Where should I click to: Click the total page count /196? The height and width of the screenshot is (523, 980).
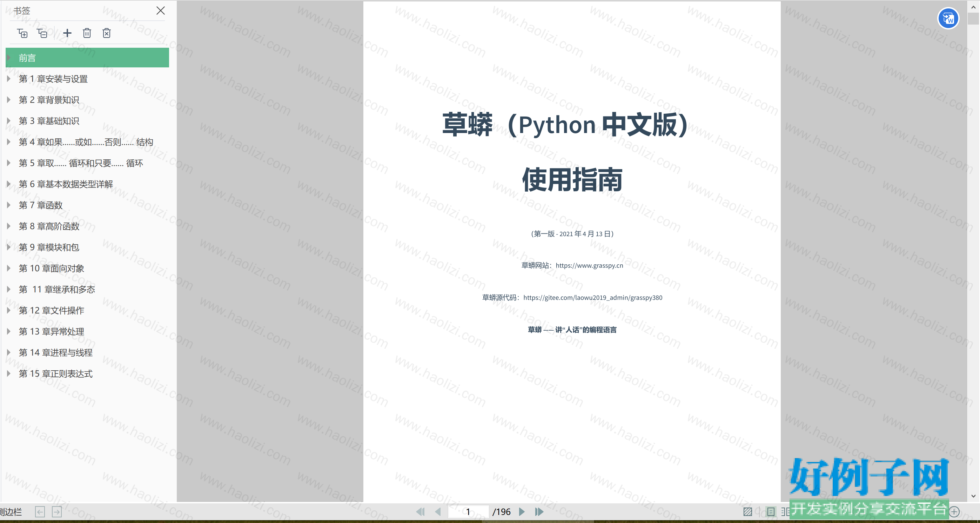502,511
